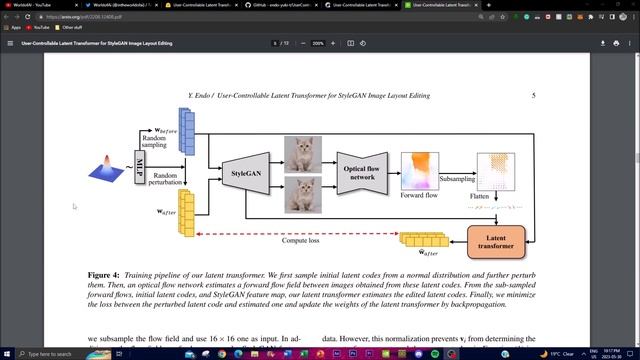Open Excel from the taskbar

click(304, 354)
